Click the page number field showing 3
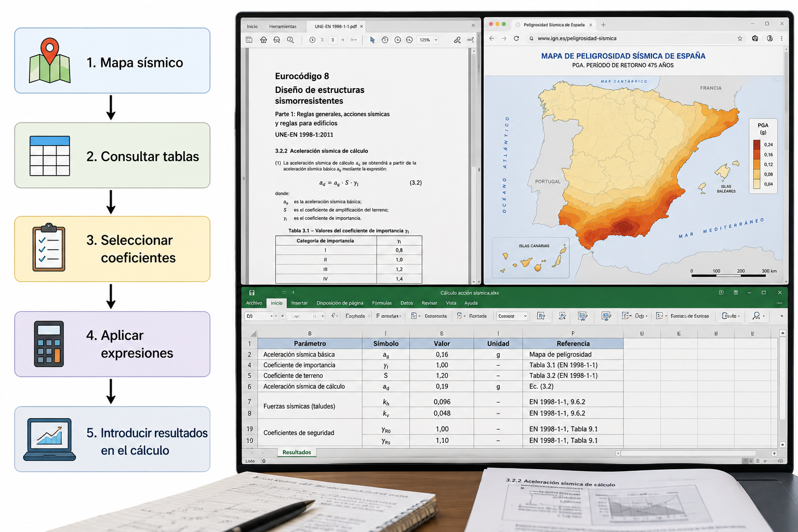 coord(332,40)
